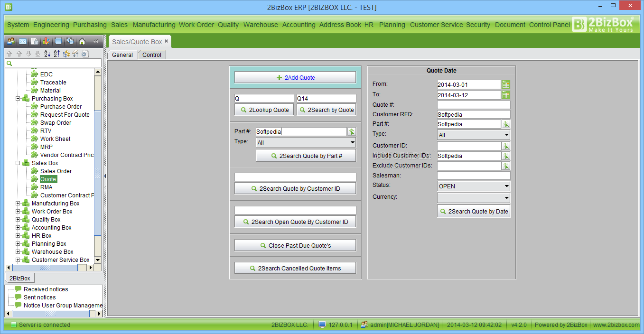This screenshot has width=644, height=334.
Task: Close the Sales/Quote Box tab
Action: (166, 41)
